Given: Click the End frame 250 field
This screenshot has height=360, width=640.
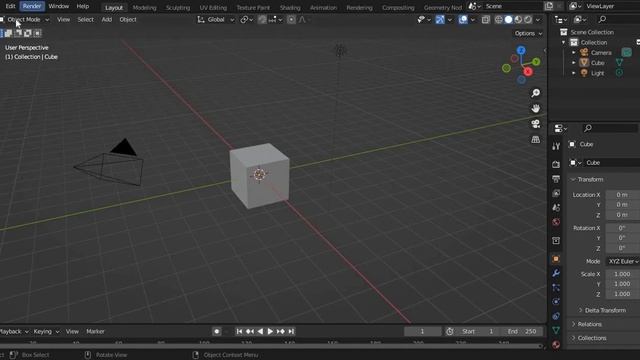Looking at the screenshot, I should tap(523, 331).
